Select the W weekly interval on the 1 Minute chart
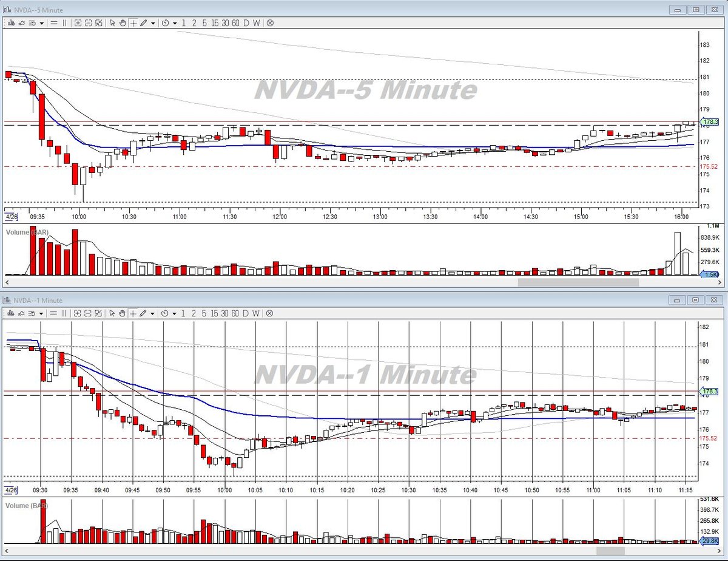 pos(256,313)
